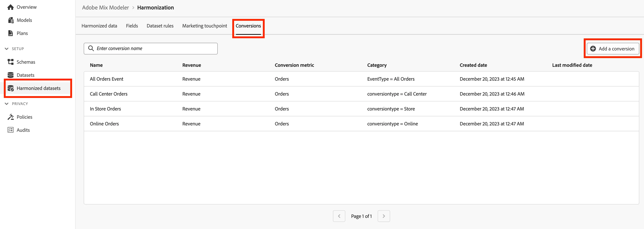Select the Call Center Orders row name
Image resolution: width=644 pixels, height=229 pixels.
(108, 94)
